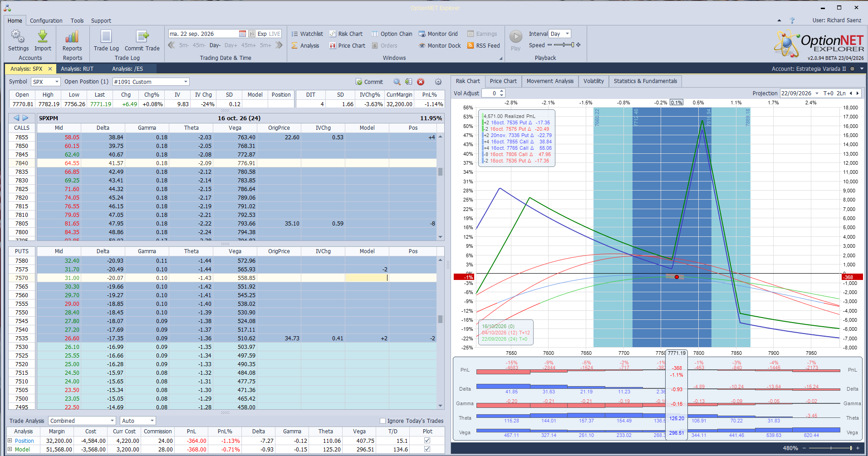Open the Watchlist window

click(x=307, y=34)
